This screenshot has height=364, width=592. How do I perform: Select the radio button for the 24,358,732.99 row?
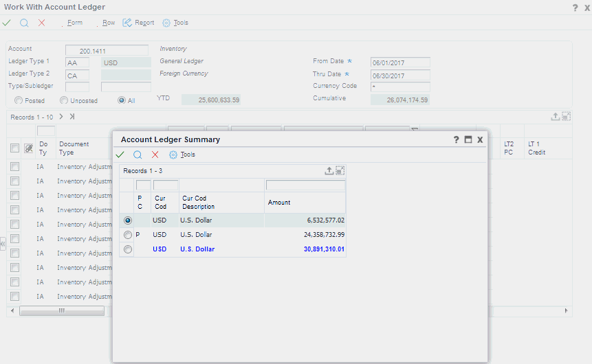click(127, 235)
